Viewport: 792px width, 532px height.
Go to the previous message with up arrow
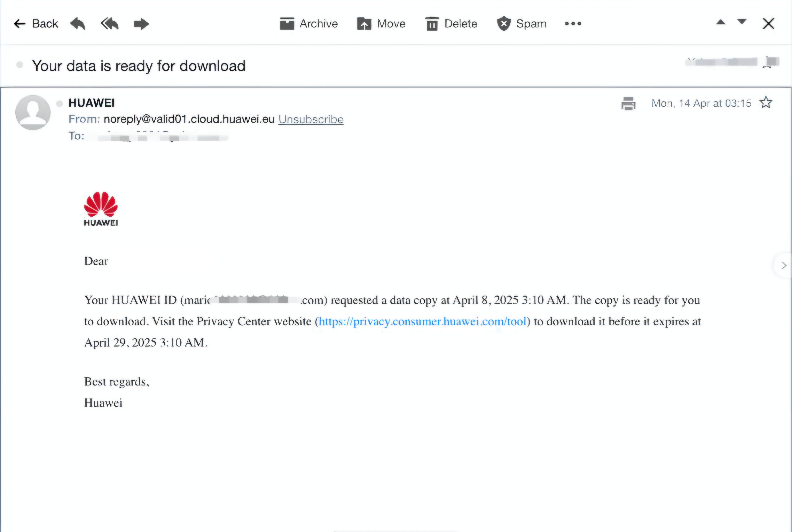[721, 22]
